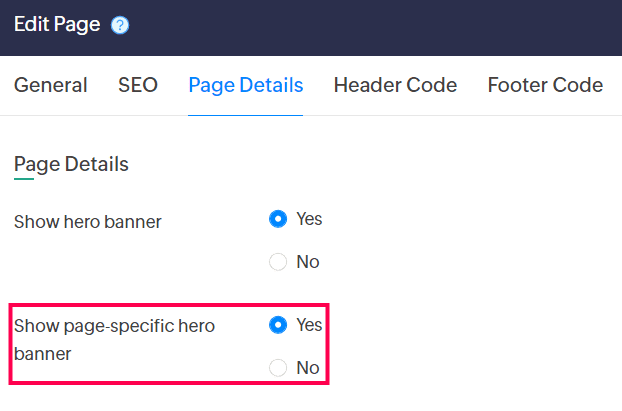Click Yes label text for page-specific banner

[309, 325]
